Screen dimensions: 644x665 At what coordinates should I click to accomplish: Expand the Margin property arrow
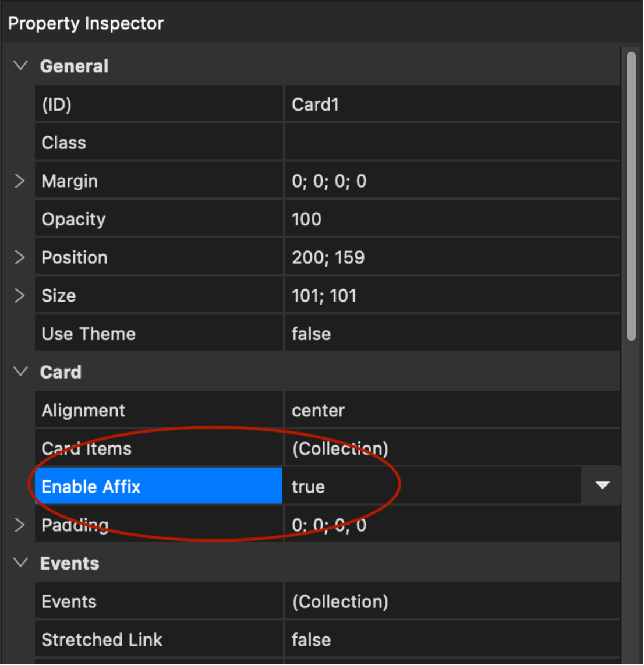(x=20, y=181)
